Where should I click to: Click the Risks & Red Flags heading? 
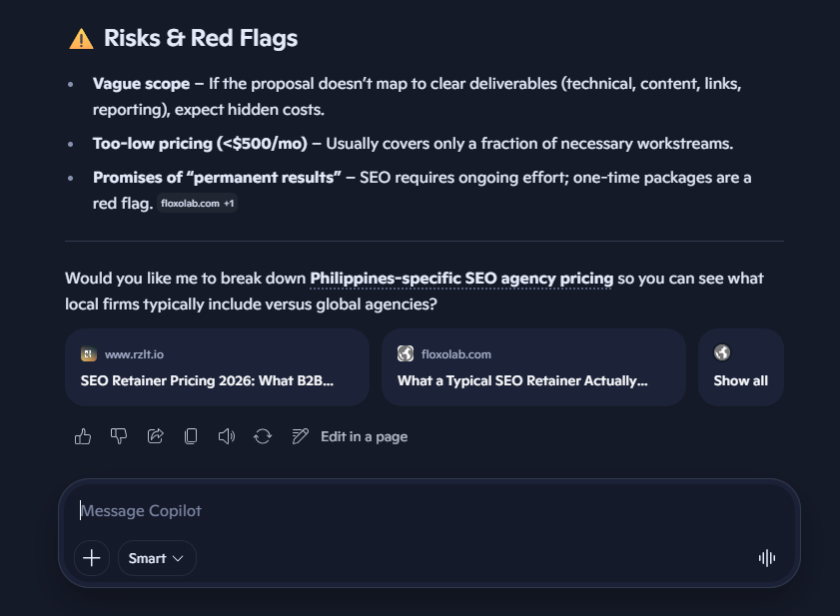pos(201,39)
